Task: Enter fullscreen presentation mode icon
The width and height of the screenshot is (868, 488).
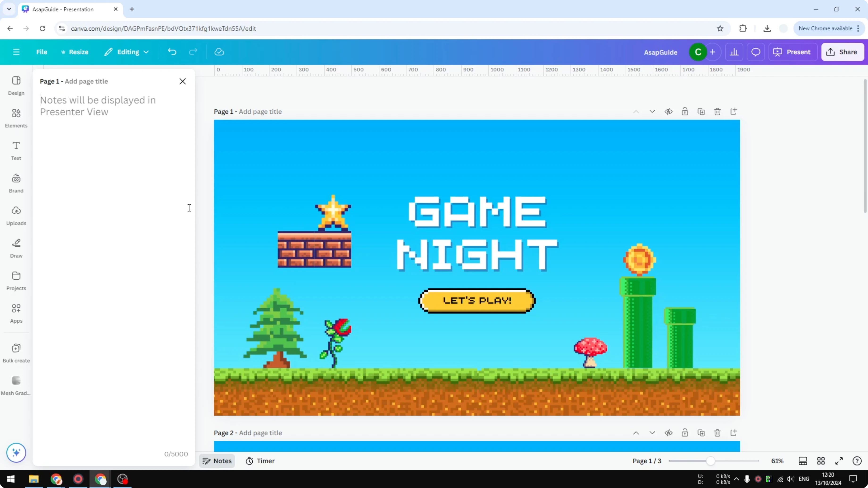Action: coord(839,461)
